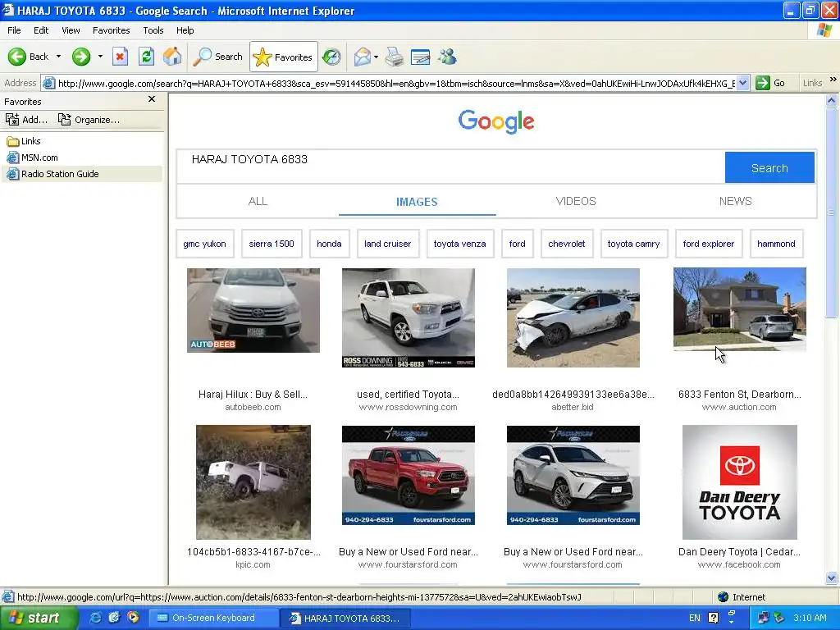Launch Internet Explorer from Quick Launch

pyautogui.click(x=96, y=618)
